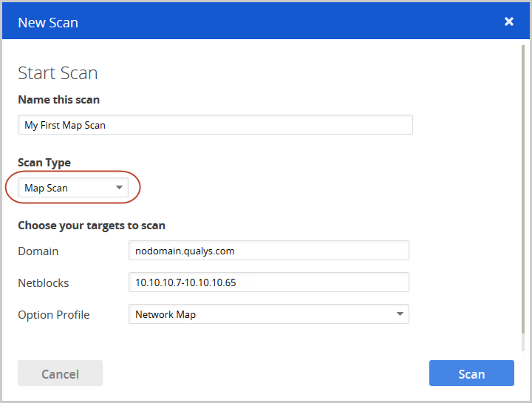Click the 'Option Profile' field label
The image size is (532, 403).
pyautogui.click(x=54, y=315)
